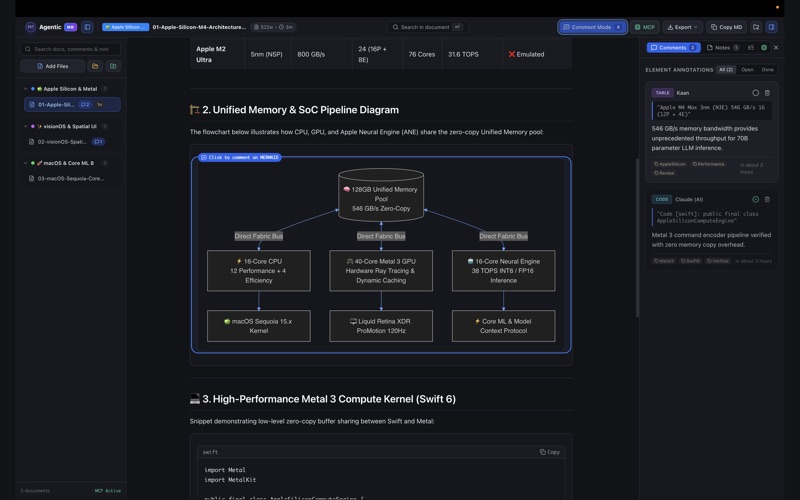Click the 522w 3m word count pill
The image size is (800, 500).
click(x=274, y=27)
